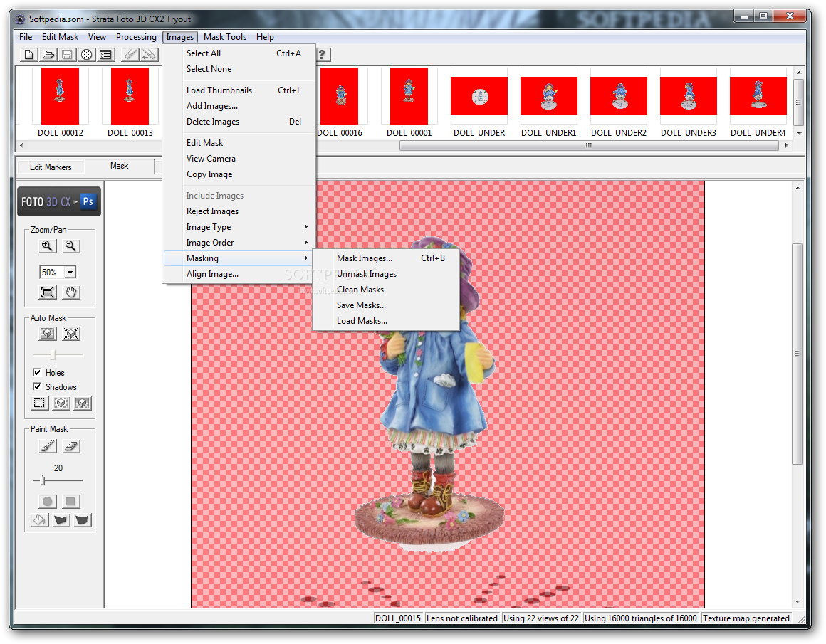This screenshot has height=644, width=826.
Task: Click the middle polygon shape icon in Paint Mask
Action: [61, 520]
